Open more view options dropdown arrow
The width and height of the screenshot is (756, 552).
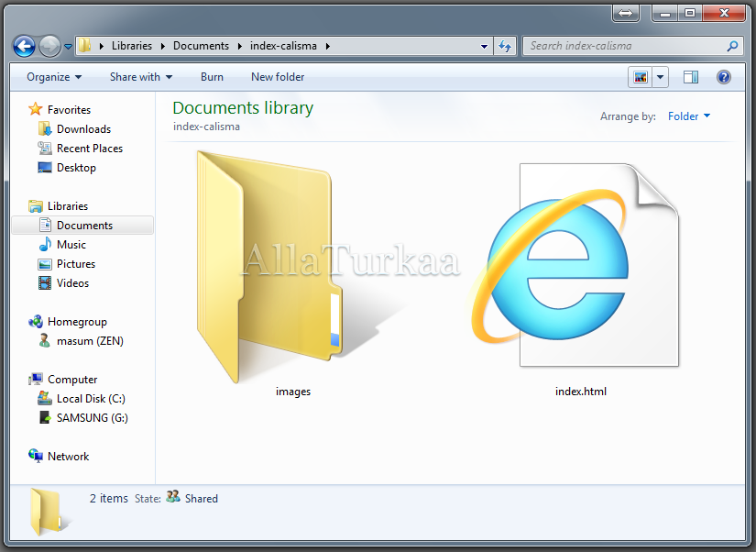click(661, 77)
